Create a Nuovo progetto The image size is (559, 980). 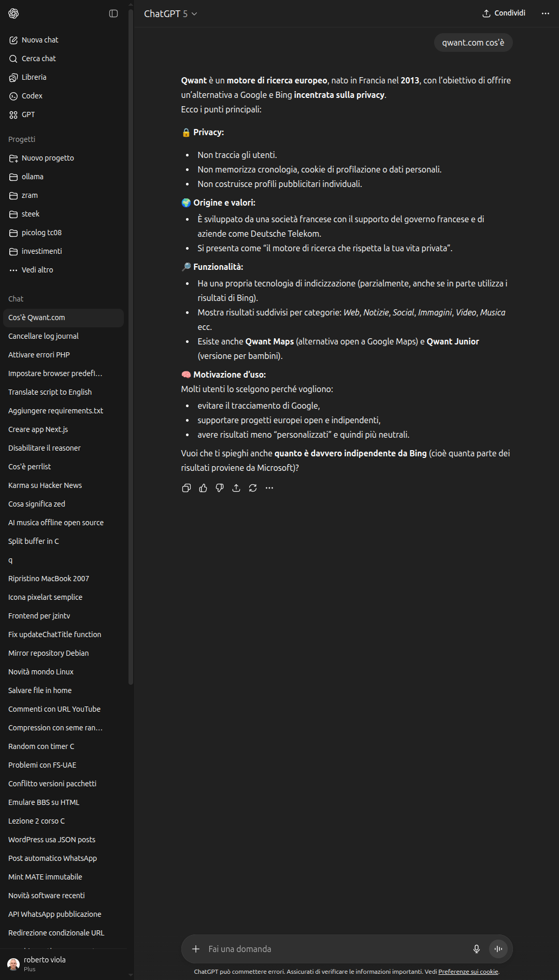pyautogui.click(x=48, y=158)
